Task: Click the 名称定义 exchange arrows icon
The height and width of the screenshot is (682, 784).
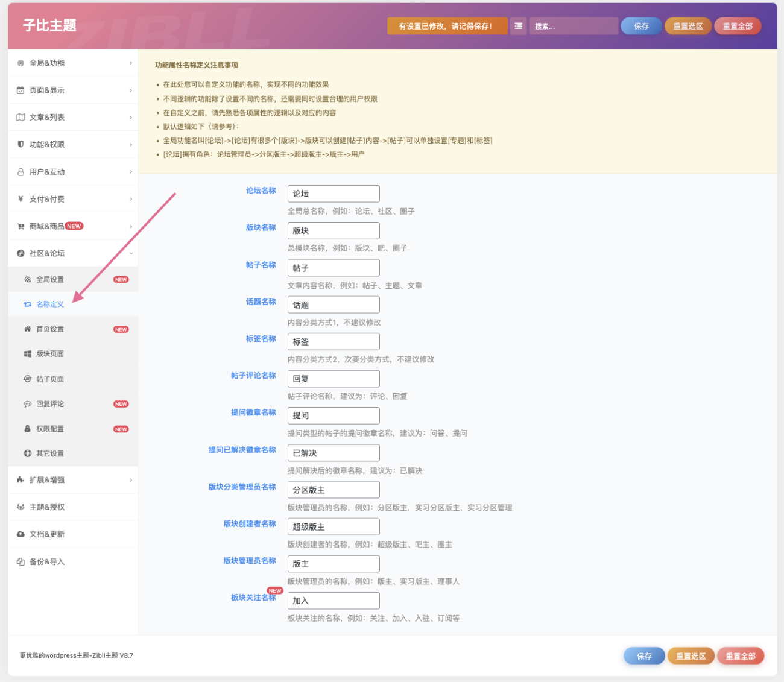Action: click(27, 304)
